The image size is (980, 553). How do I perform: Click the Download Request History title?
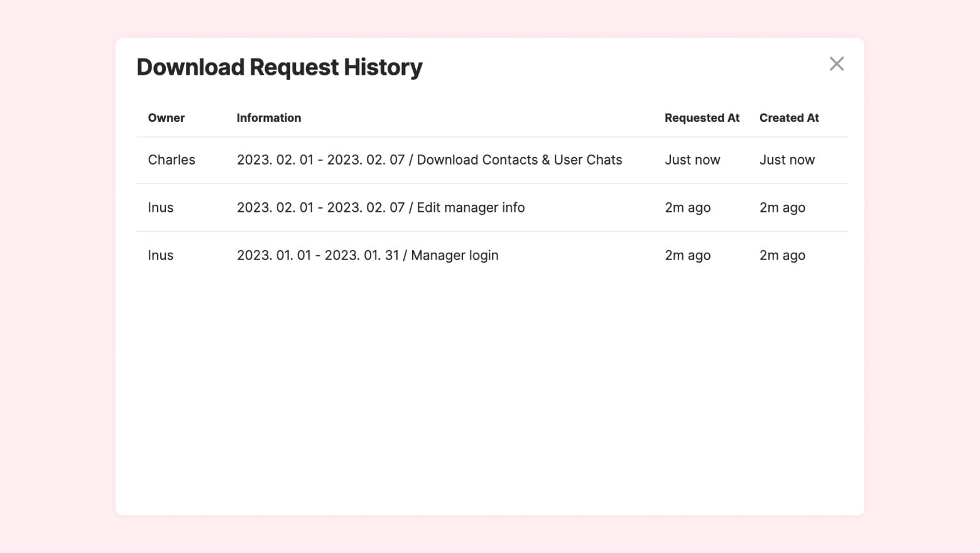pyautogui.click(x=280, y=67)
